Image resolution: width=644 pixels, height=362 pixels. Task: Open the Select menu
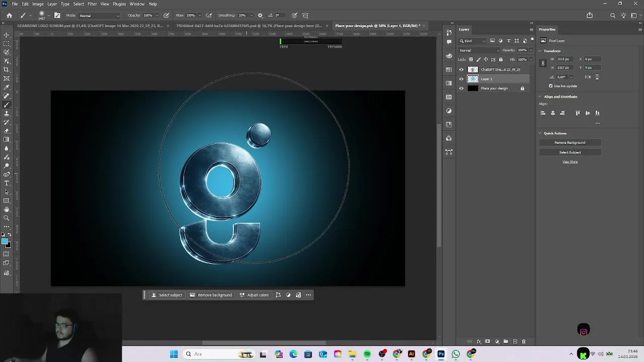click(78, 4)
